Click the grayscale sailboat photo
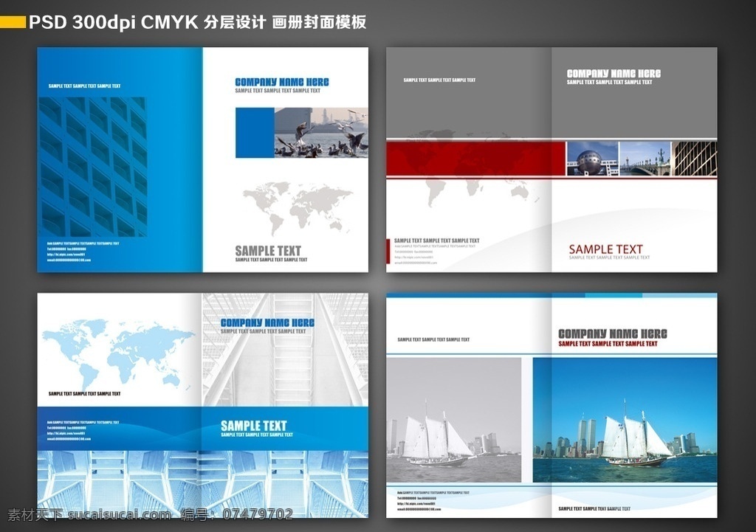Image resolution: width=756 pixels, height=532 pixels. click(x=454, y=420)
